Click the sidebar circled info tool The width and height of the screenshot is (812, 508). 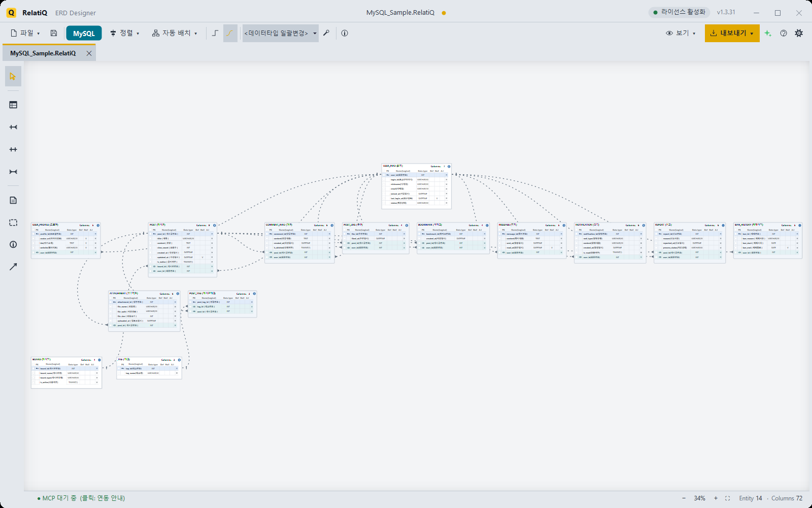(x=13, y=244)
